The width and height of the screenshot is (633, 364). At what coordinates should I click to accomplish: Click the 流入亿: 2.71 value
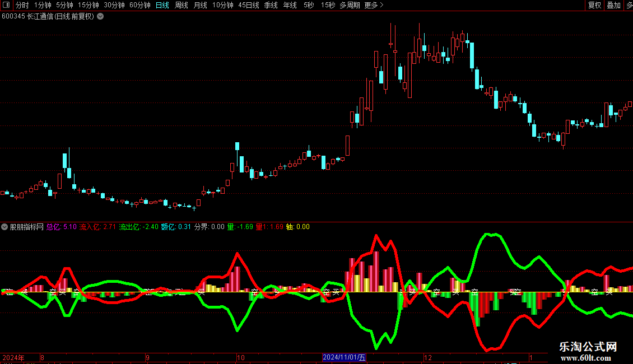tap(97, 227)
